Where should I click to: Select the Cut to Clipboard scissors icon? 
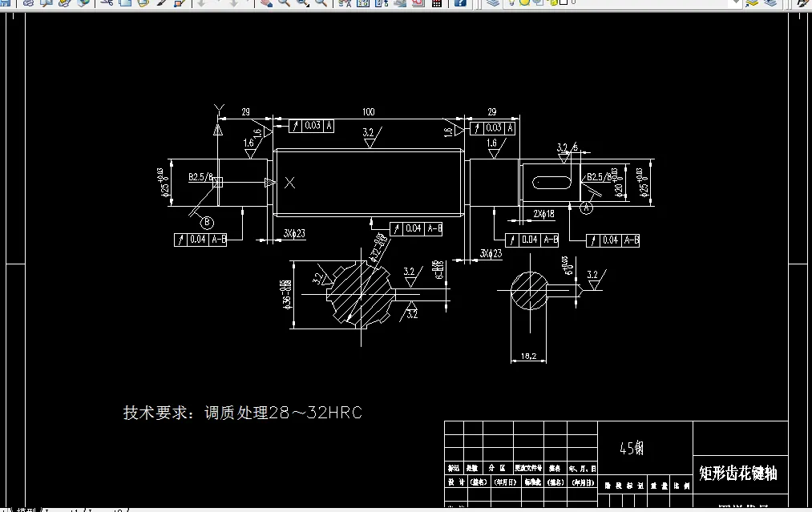[107, 4]
